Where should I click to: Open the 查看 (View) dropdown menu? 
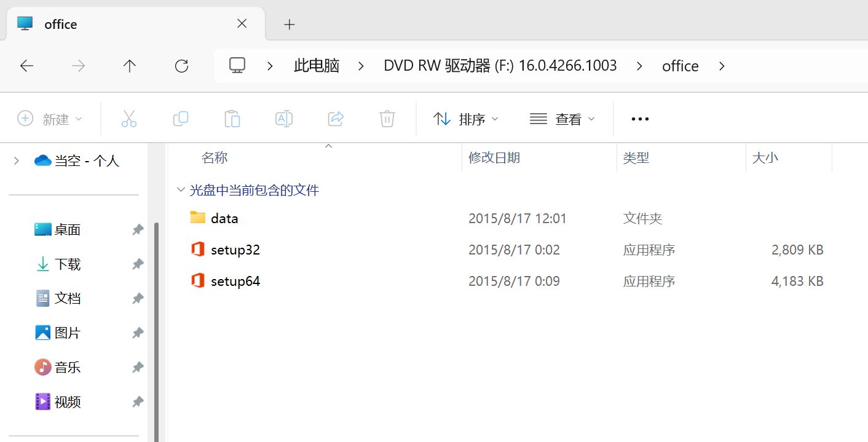coord(562,119)
